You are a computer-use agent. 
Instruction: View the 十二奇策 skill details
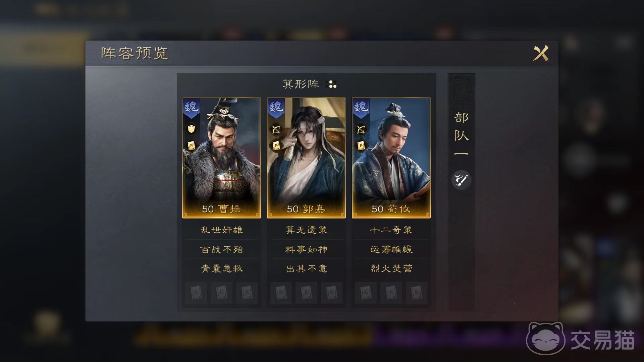click(x=391, y=230)
